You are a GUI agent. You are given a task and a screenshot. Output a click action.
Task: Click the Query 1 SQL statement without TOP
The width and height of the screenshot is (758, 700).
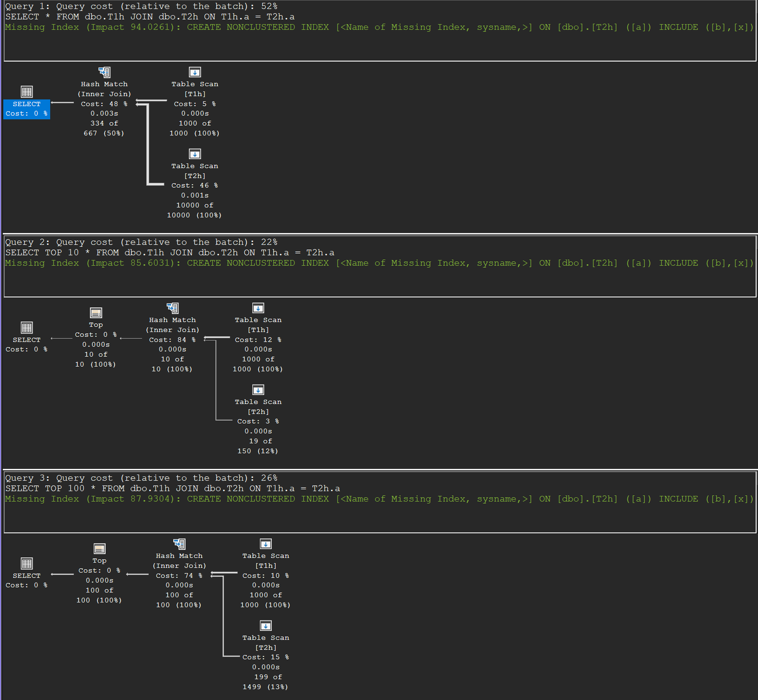150,17
